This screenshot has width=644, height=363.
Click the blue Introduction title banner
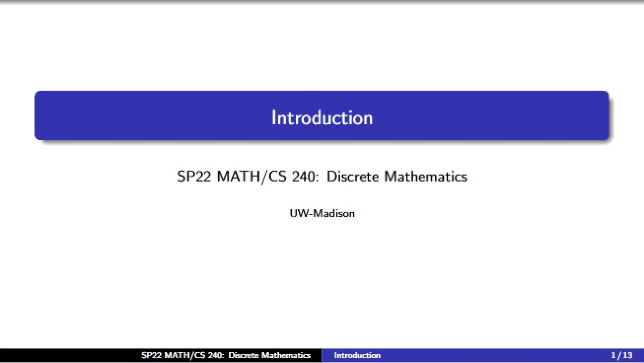click(x=322, y=115)
